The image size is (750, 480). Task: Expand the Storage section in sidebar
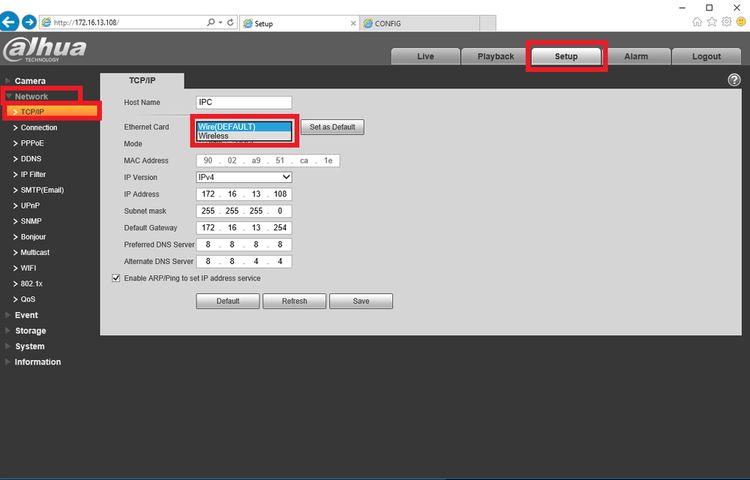point(30,331)
